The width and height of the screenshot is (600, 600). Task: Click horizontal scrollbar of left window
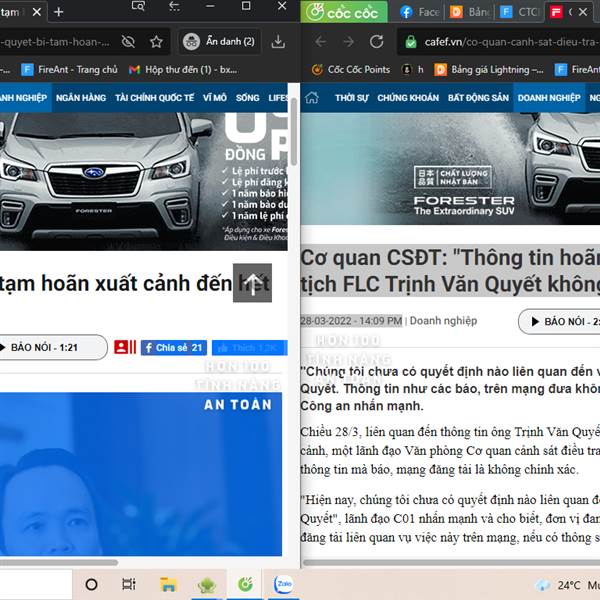coord(58,562)
